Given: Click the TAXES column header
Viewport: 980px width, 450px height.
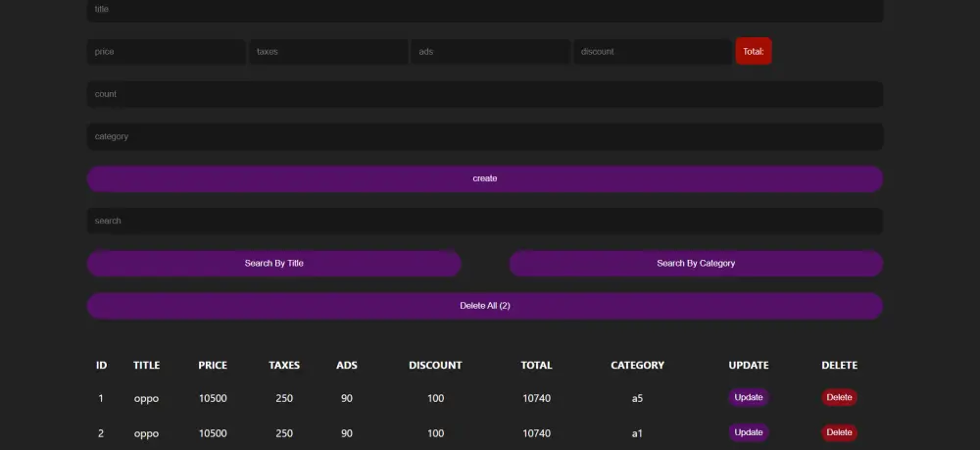Looking at the screenshot, I should (284, 366).
